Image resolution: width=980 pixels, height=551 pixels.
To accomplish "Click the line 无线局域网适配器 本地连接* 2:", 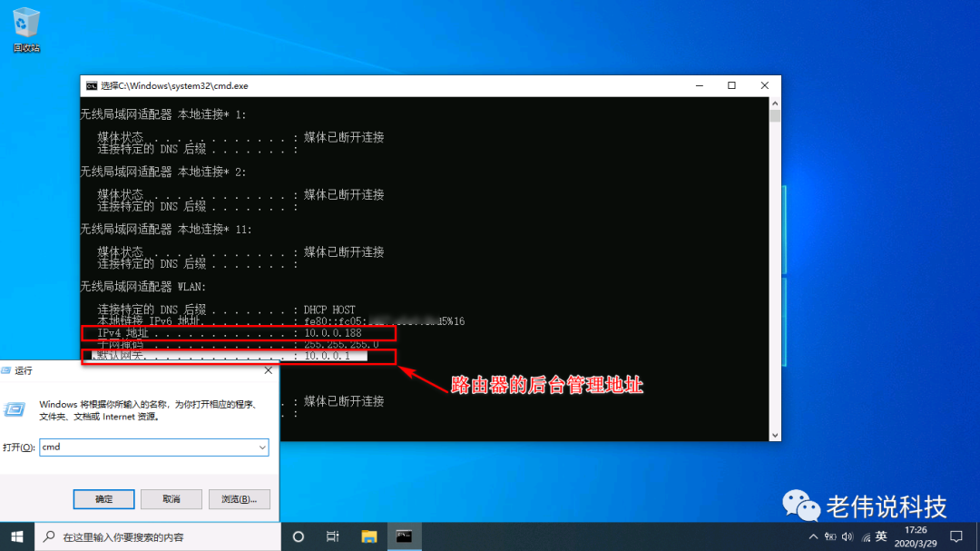I will [163, 172].
